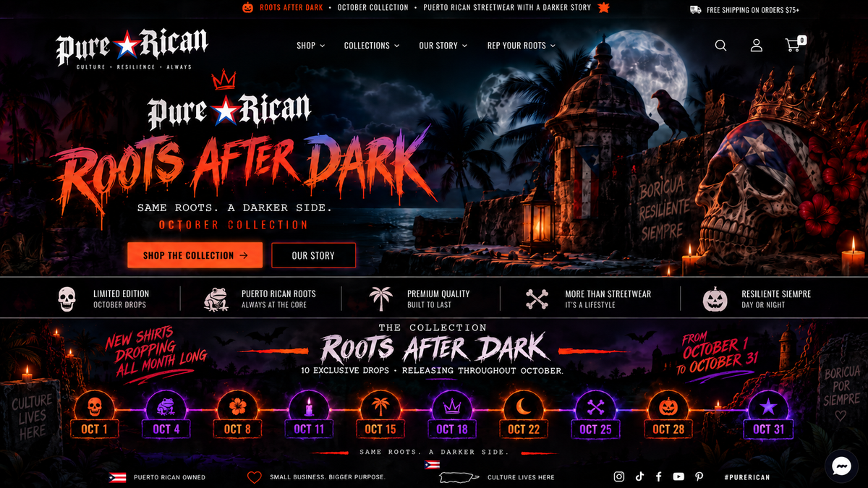This screenshot has width=868, height=488.
Task: Click the Pure Rican header logo
Action: pos(132,48)
